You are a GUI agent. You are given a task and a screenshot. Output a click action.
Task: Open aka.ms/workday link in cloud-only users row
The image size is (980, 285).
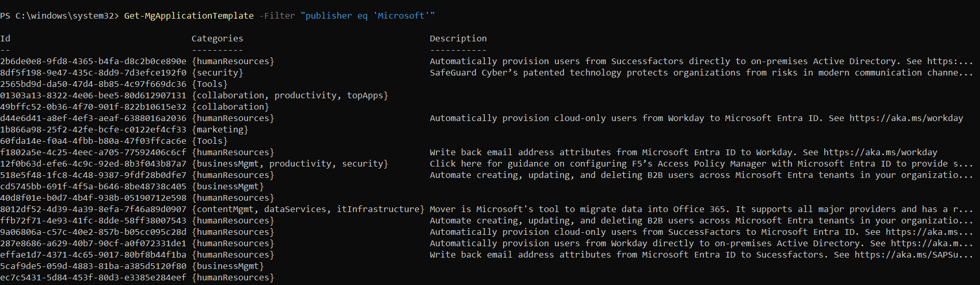coord(906,118)
